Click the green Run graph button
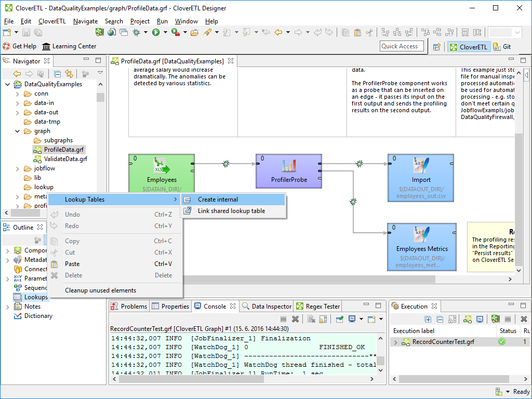Image resolution: width=532 pixels, height=399 pixels. point(155,32)
